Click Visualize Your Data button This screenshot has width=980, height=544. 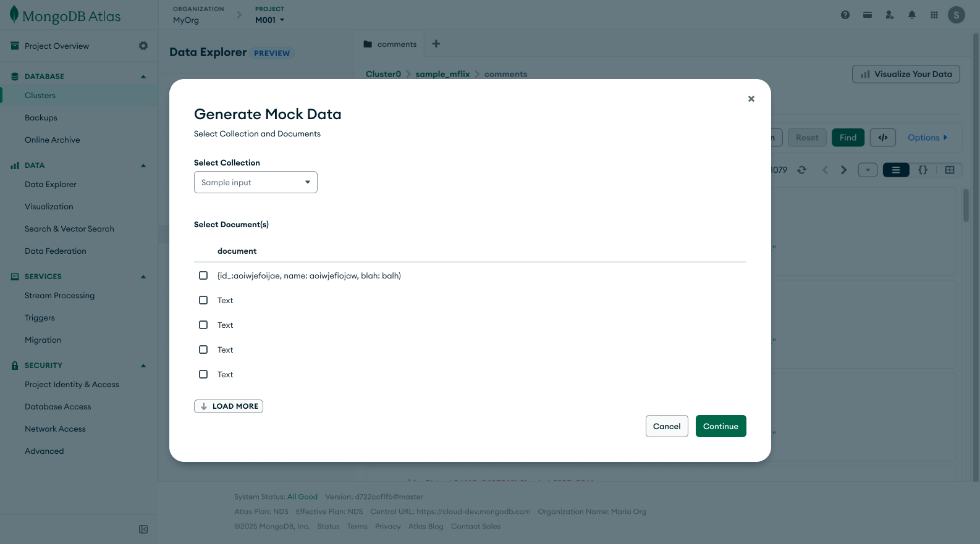click(x=906, y=74)
